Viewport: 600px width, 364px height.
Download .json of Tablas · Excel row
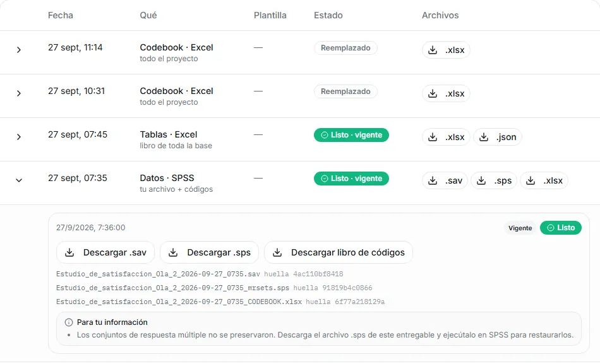pos(498,138)
